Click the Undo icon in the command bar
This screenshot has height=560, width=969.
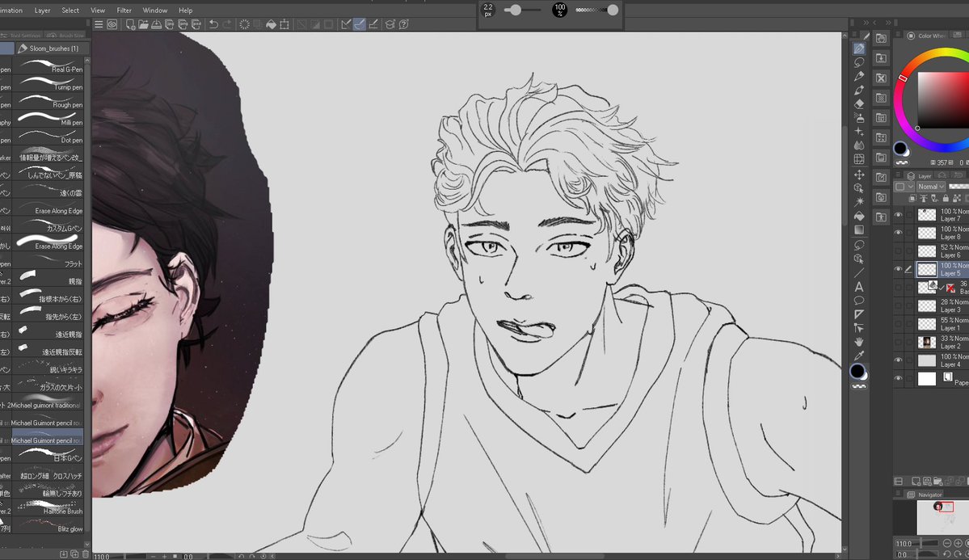[213, 24]
